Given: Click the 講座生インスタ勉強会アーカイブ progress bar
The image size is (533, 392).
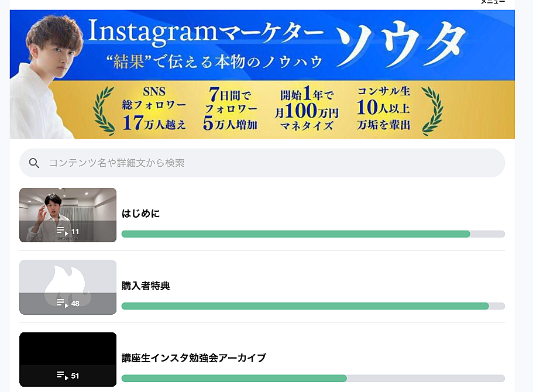Looking at the screenshot, I should 313,378.
